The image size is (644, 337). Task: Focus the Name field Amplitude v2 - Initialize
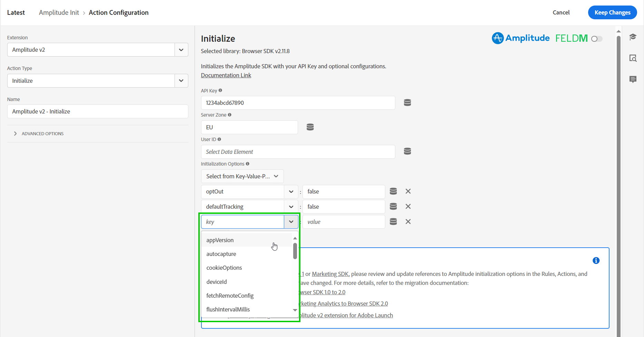pyautogui.click(x=98, y=111)
